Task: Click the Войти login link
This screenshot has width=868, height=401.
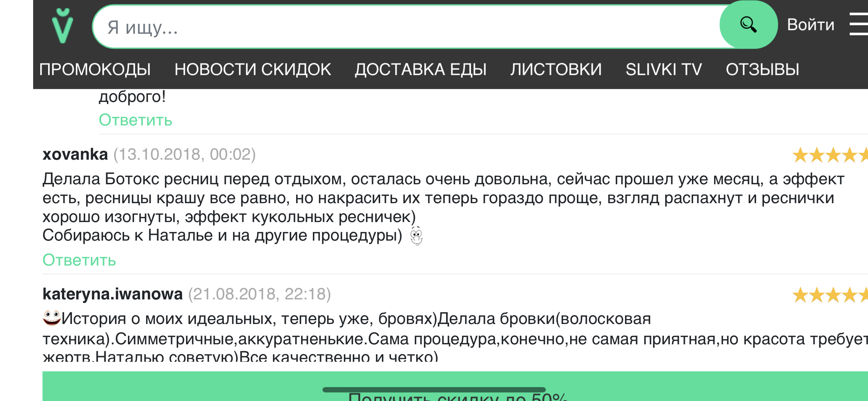Action: pyautogui.click(x=811, y=25)
